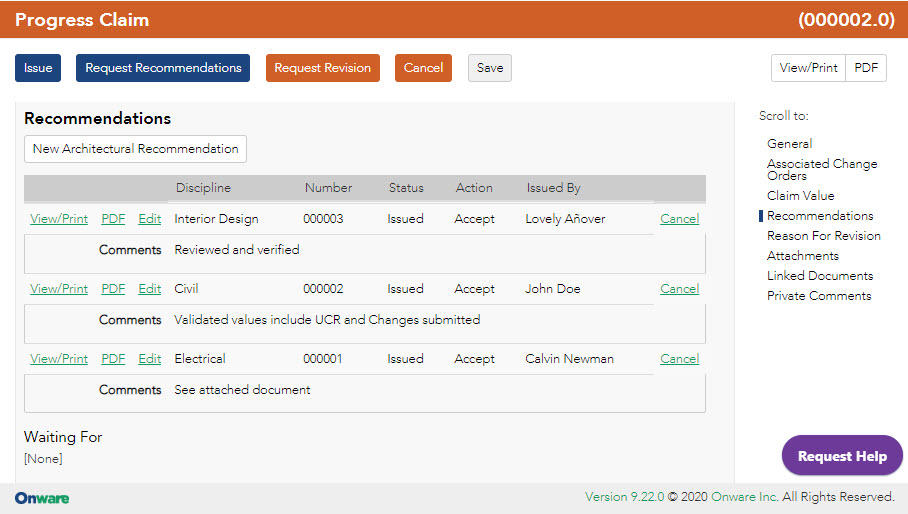This screenshot has height=514, width=908.
Task: Open the Onware Inc. footer link
Action: coord(745,497)
